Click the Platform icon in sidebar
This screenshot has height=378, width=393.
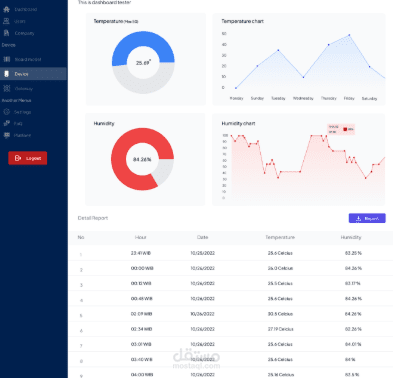click(6, 135)
